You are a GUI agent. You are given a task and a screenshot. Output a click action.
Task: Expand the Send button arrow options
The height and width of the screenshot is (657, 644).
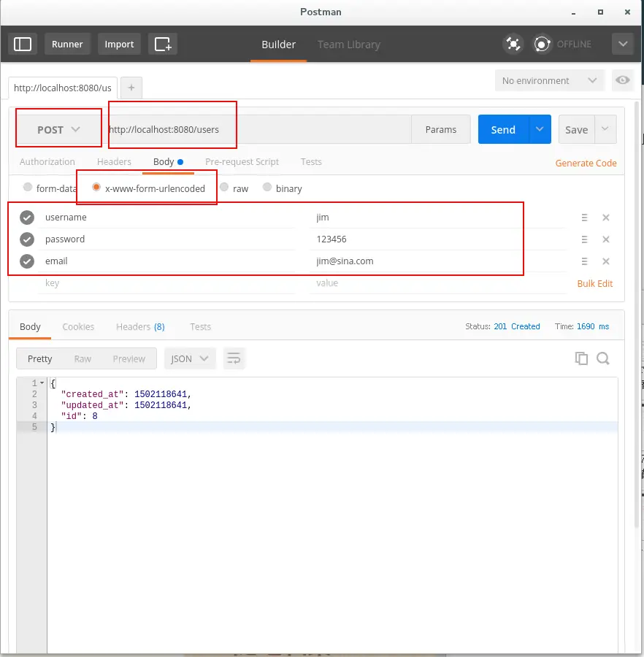click(x=540, y=129)
